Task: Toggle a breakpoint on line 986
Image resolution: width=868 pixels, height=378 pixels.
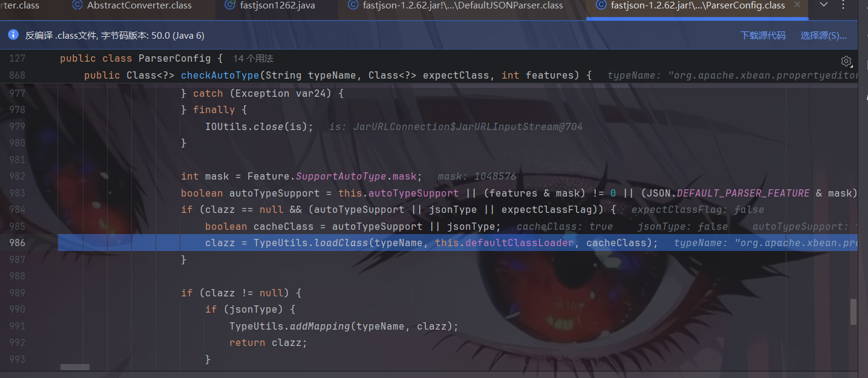Action: click(x=17, y=243)
